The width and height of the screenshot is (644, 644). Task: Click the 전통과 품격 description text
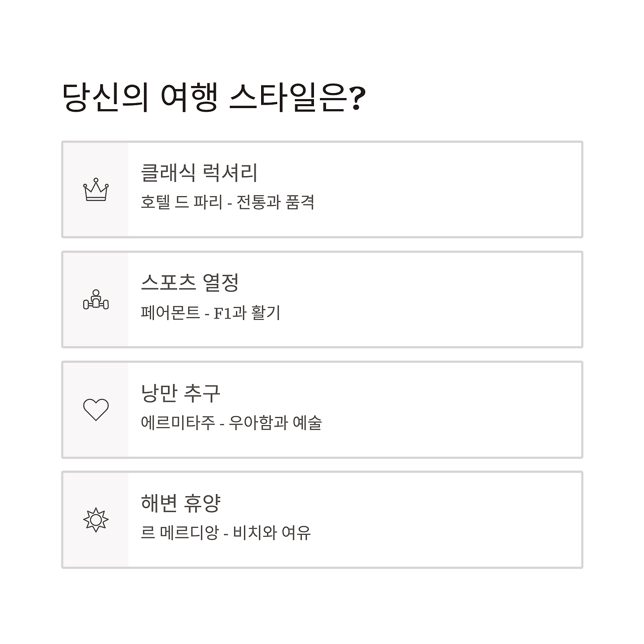click(276, 202)
